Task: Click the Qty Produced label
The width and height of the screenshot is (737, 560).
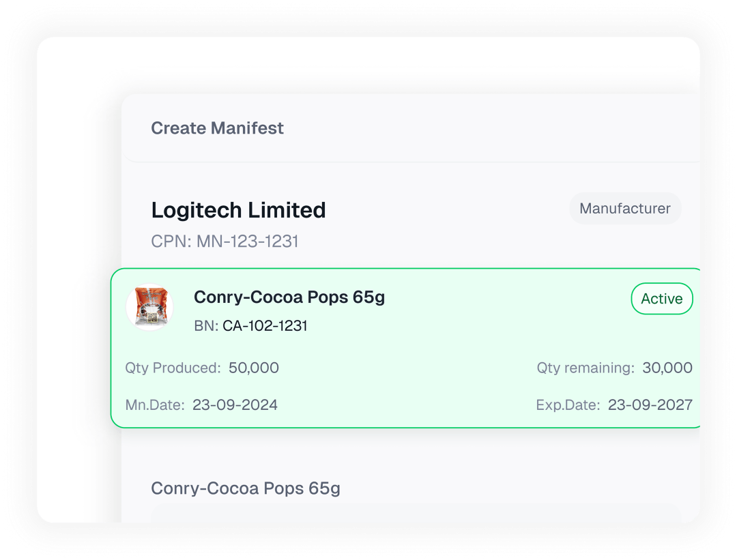Action: (173, 368)
